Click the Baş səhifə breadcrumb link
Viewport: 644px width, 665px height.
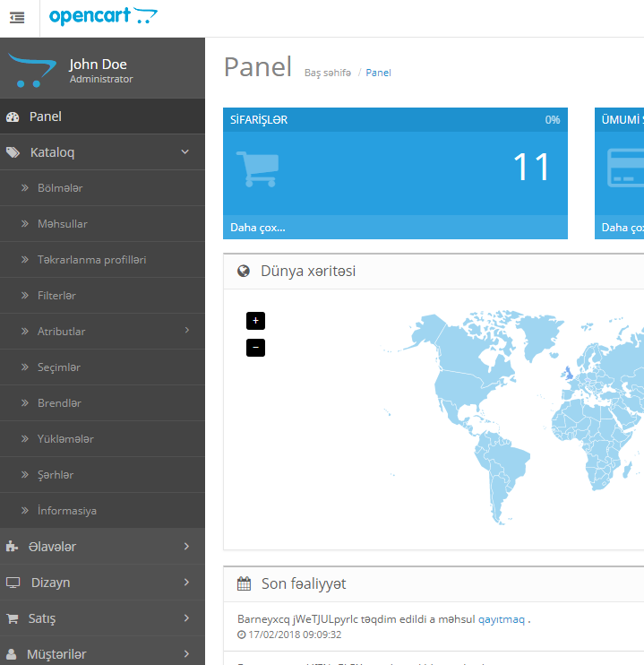pos(328,73)
